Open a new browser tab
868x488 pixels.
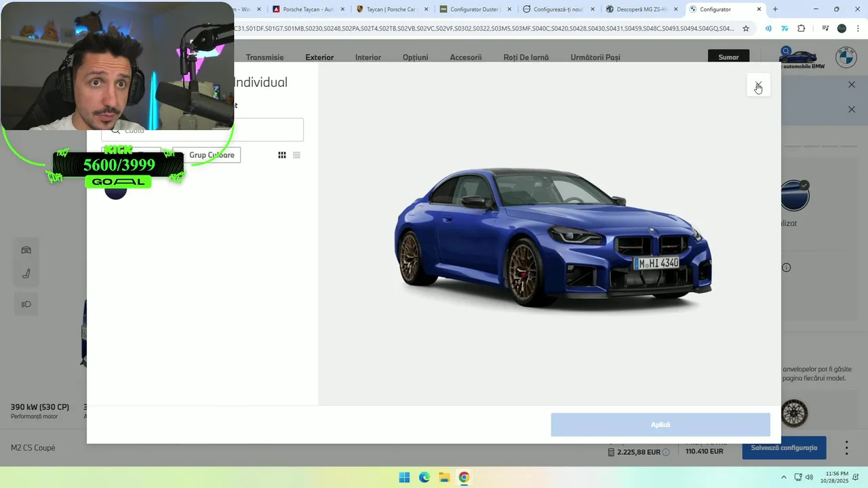pyautogui.click(x=775, y=9)
